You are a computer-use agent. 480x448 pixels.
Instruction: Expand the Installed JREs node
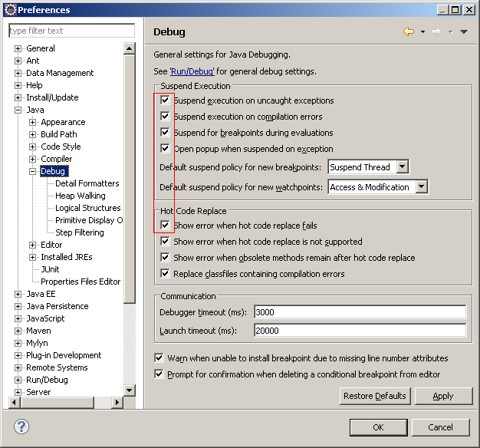point(32,257)
